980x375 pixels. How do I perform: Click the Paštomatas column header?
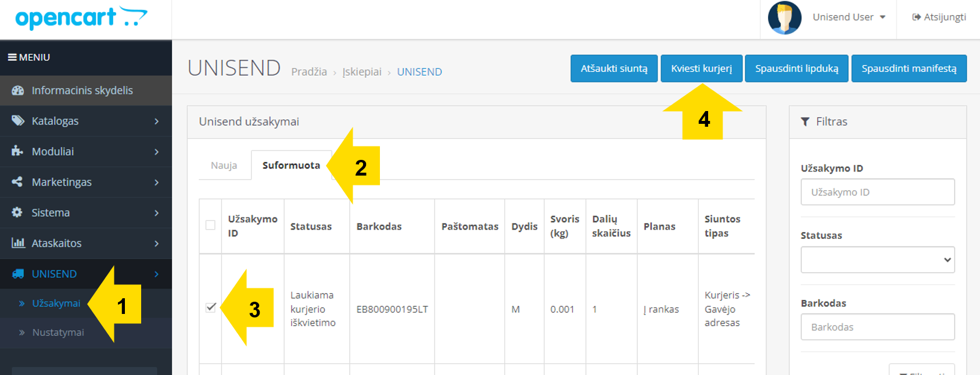(470, 227)
